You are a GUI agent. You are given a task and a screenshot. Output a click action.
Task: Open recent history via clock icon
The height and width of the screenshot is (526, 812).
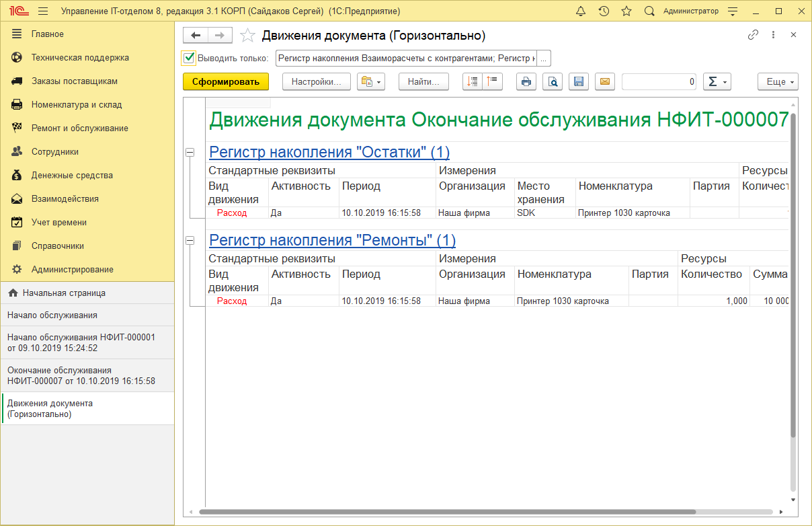pos(604,11)
